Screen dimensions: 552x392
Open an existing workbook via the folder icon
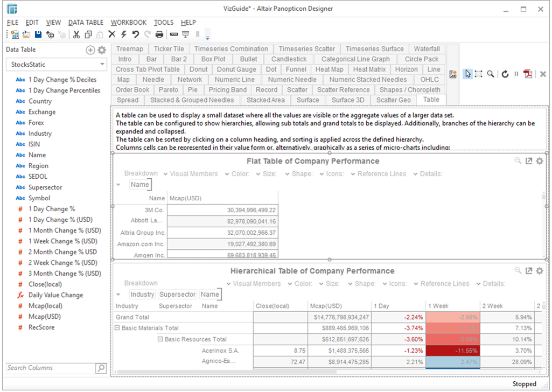pos(25,36)
